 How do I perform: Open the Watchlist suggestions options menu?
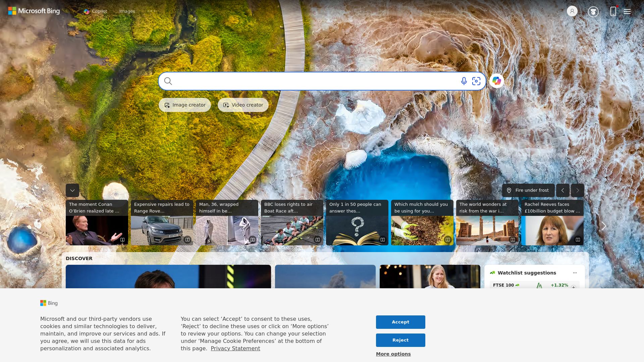[575, 273]
